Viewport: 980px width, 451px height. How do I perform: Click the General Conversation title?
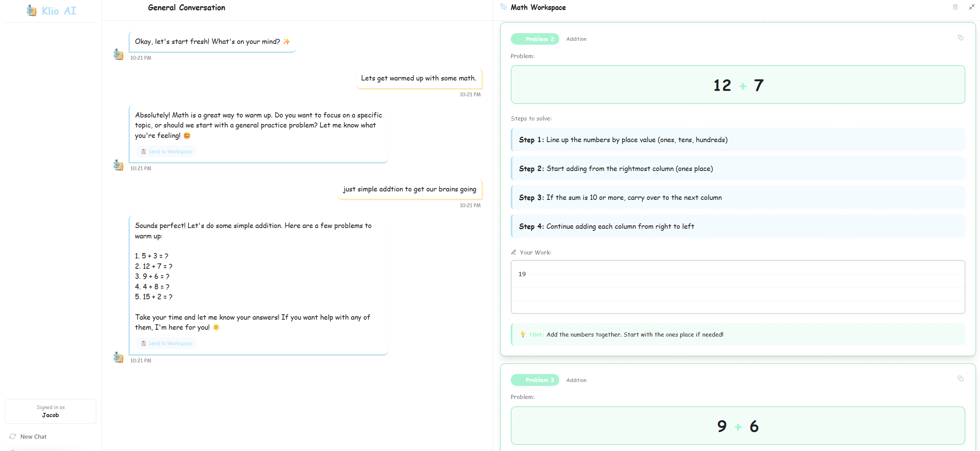coord(186,8)
